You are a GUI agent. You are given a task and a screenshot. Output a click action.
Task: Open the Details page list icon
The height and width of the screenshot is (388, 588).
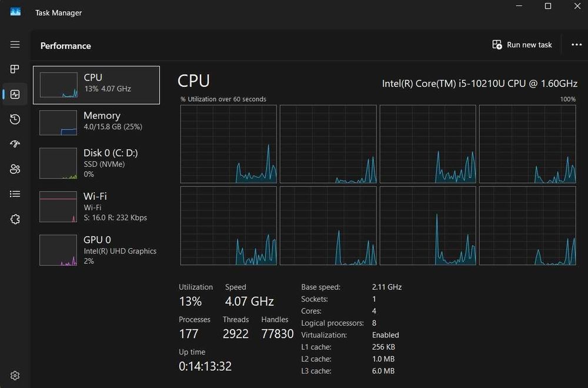click(x=15, y=194)
